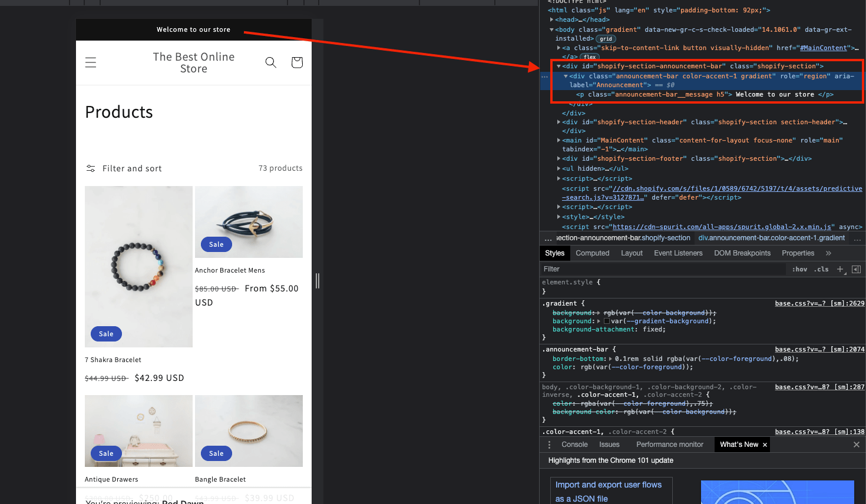Toggle the flex badge on the skip-to-content link
Image resolution: width=866 pixels, height=504 pixels.
coord(589,57)
